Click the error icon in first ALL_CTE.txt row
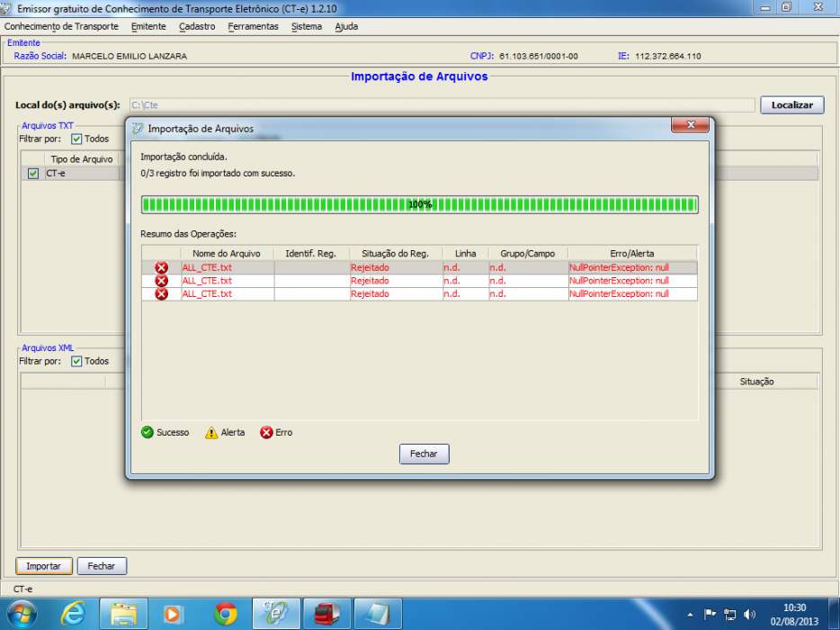The width and height of the screenshot is (840, 630). (161, 267)
